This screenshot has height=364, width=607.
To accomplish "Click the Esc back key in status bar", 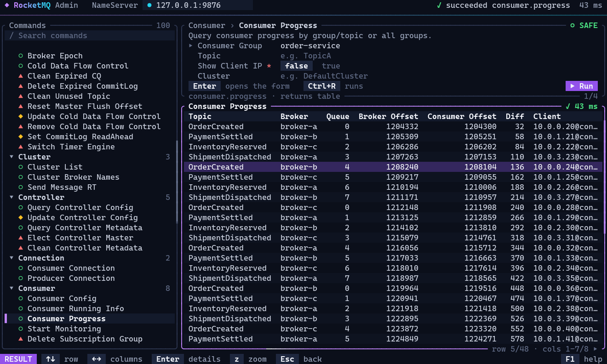I will 287,359.
